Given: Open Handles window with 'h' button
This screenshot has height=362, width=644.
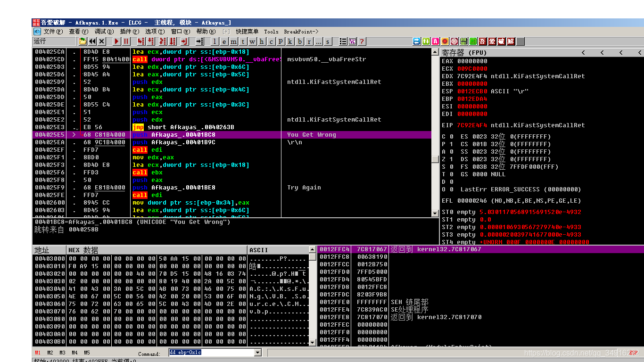Looking at the screenshot, I should click(261, 41).
